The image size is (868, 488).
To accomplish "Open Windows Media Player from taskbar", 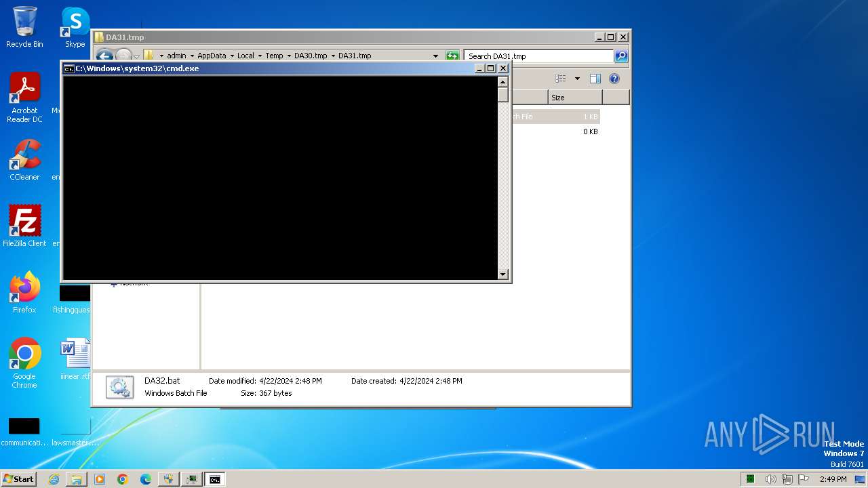I will (x=100, y=479).
